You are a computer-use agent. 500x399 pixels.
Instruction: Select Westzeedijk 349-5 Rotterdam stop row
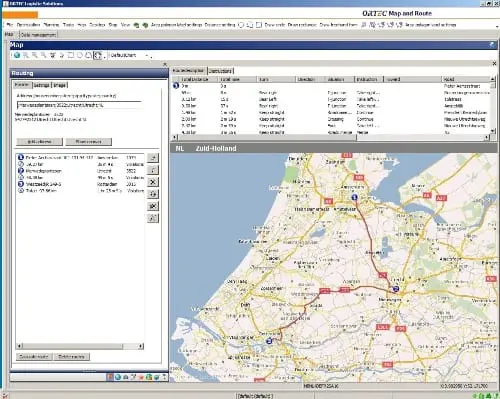[x=81, y=184]
